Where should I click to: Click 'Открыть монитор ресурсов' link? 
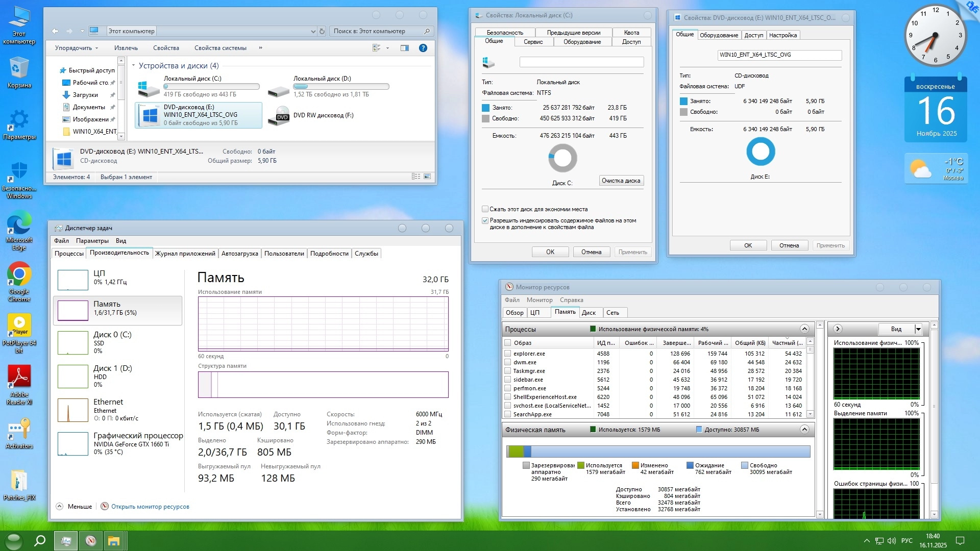(x=150, y=507)
